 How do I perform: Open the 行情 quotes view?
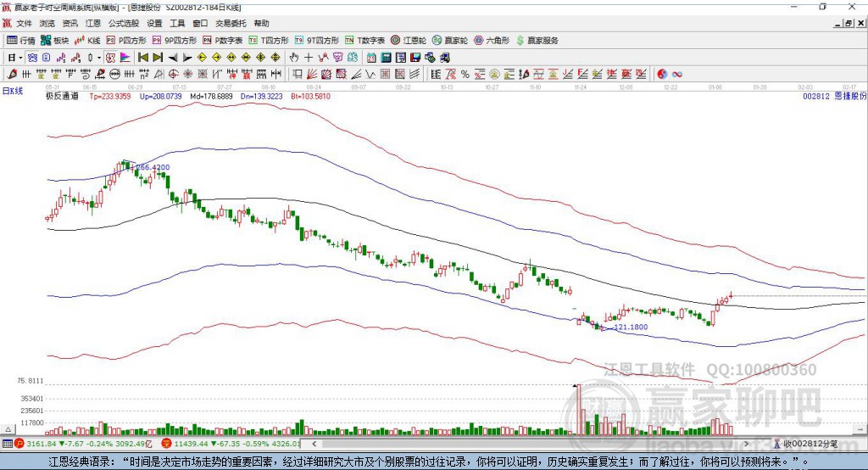20,41
